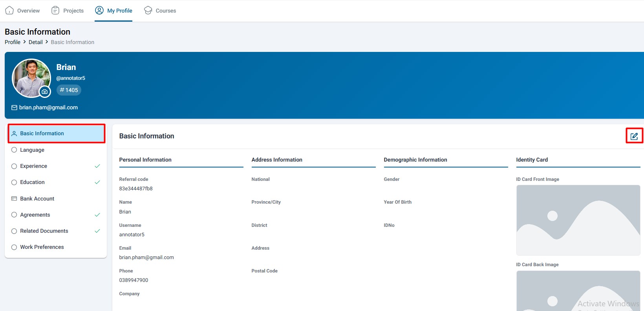644x311 pixels.
Task: Open the Education section in sidebar
Action: point(33,182)
